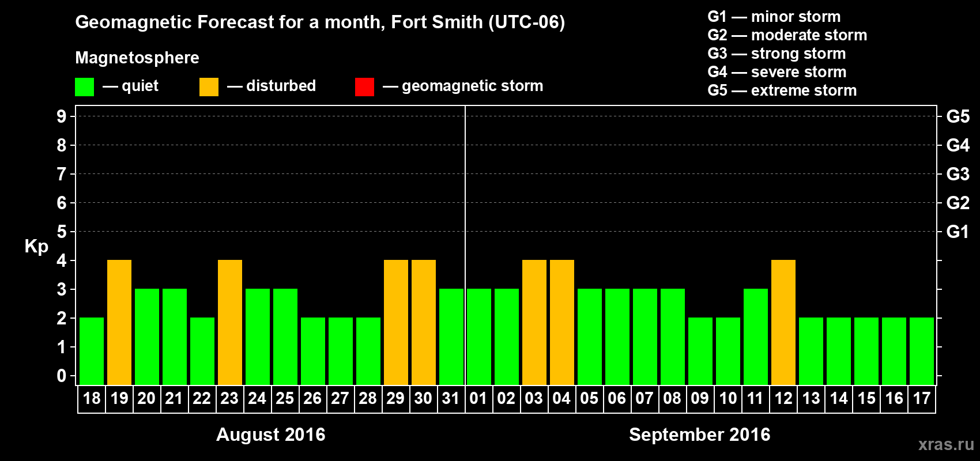This screenshot has width=980, height=461.
Task: Click the 'G1 — minor storm' legend line
Action: (x=774, y=17)
